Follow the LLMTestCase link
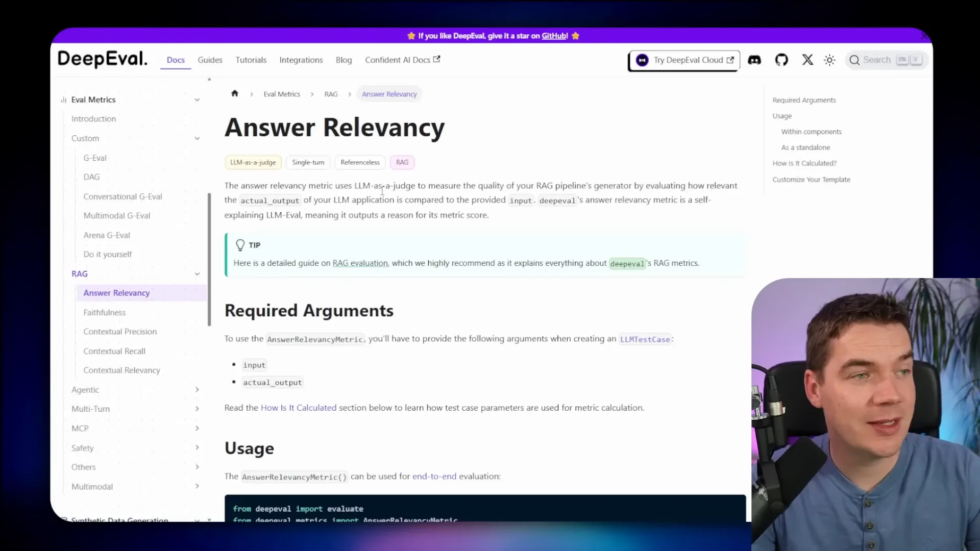 (645, 339)
